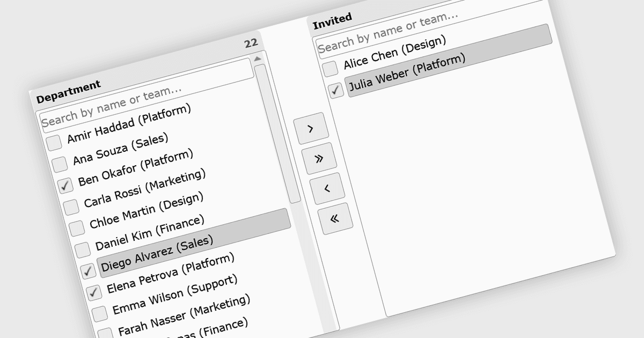Move all items right with double arrow button

coord(319,159)
